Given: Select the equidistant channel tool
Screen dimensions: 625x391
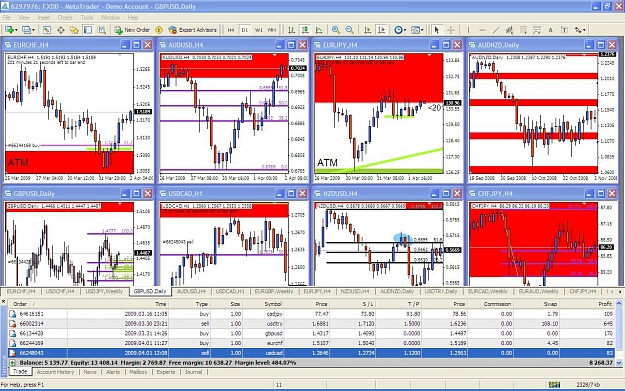Looking at the screenshot, I should pyautogui.click(x=509, y=30).
